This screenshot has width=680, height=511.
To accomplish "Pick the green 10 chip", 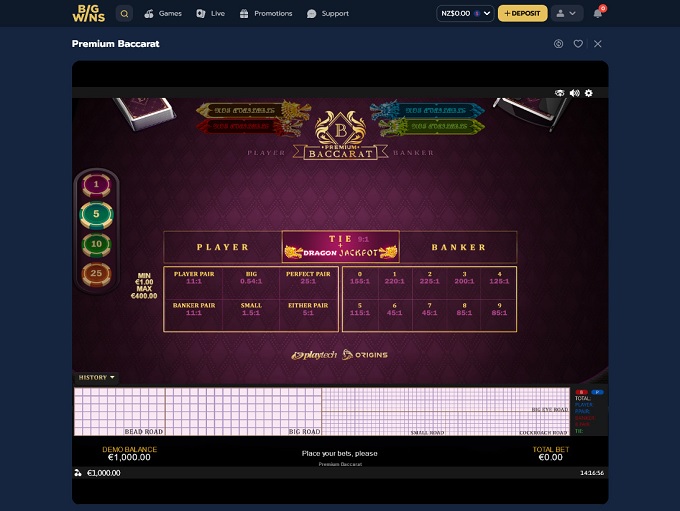I will pos(96,243).
